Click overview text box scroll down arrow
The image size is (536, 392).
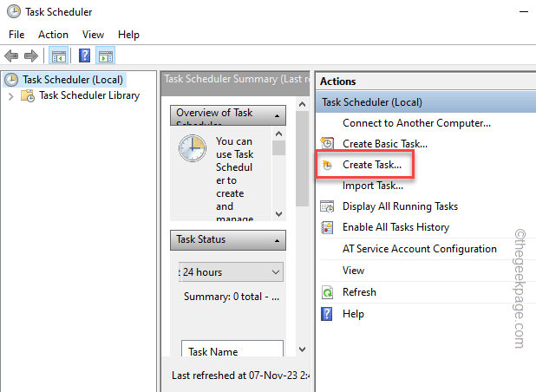279,214
